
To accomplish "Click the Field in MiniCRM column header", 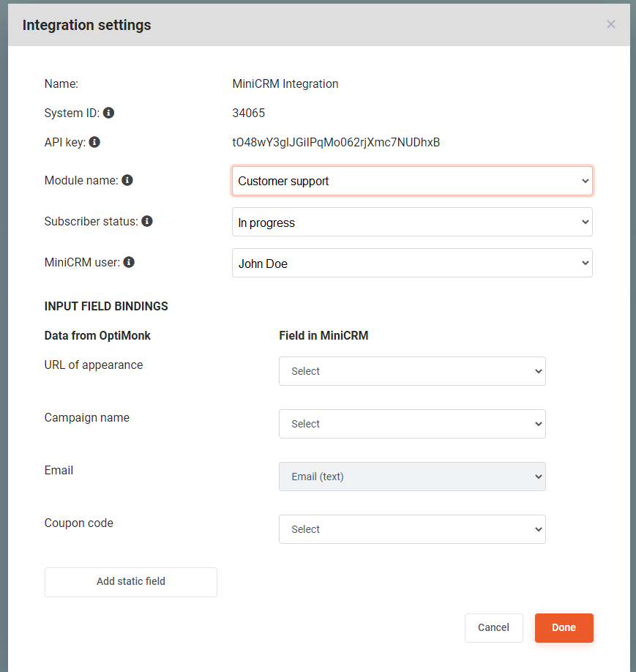I will [x=323, y=335].
